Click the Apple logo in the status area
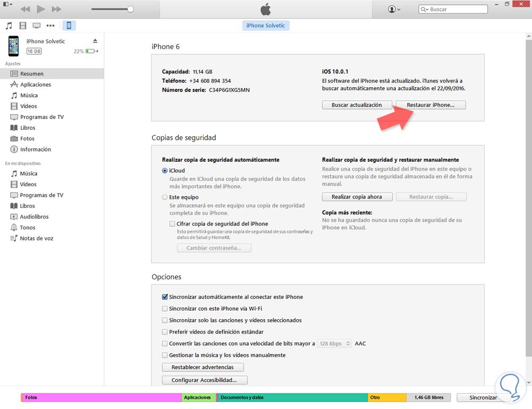Screen dimensions: 532x409 (x=265, y=9)
